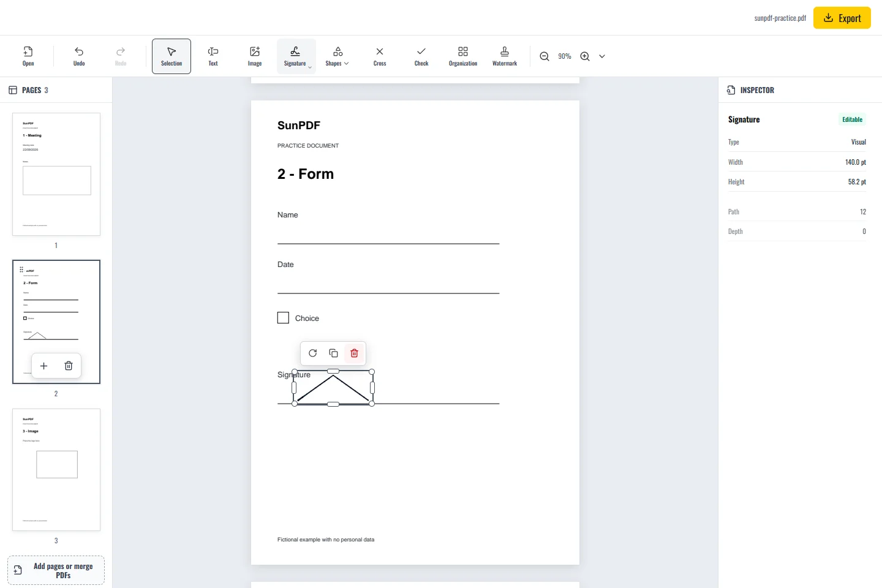The height and width of the screenshot is (588, 882).
Task: Select the Selection tool
Action: tap(171, 56)
